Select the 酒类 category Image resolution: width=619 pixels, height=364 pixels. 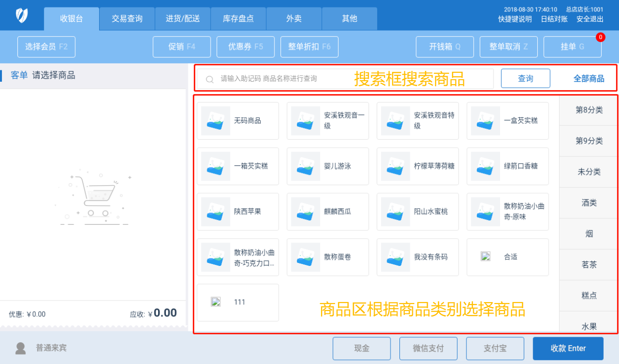click(x=589, y=203)
